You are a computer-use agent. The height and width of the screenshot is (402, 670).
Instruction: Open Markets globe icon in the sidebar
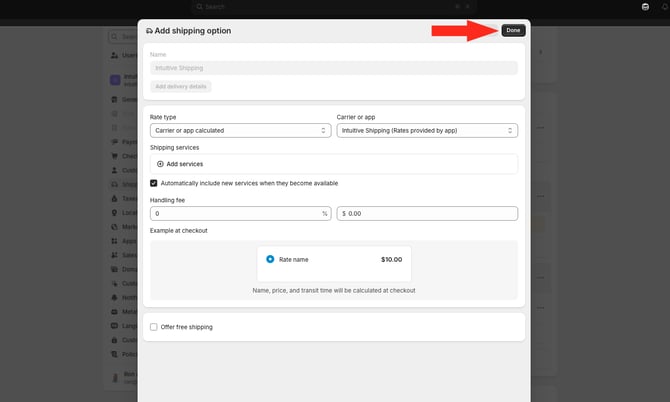click(x=114, y=227)
